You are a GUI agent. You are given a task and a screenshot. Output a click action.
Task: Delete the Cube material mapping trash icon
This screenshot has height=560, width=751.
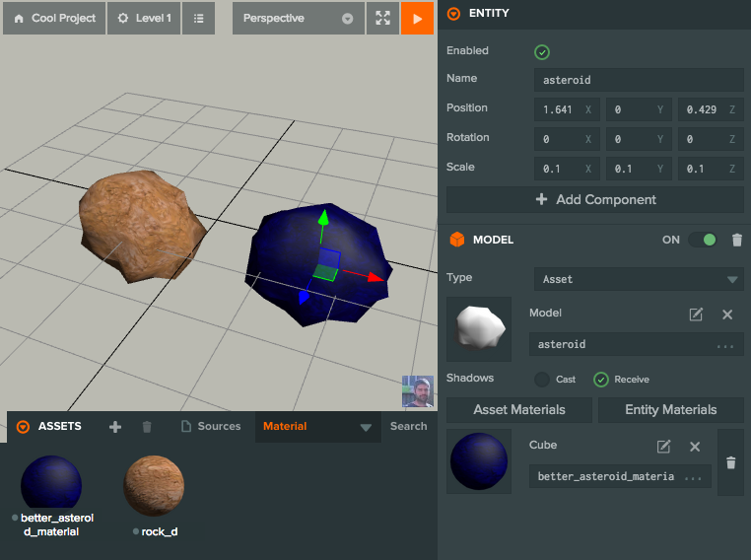point(730,462)
